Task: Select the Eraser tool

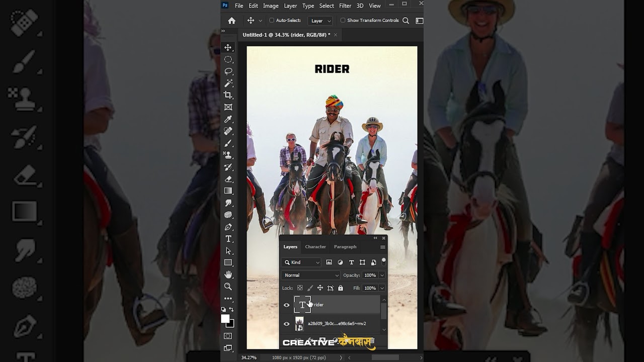Action: (x=228, y=179)
